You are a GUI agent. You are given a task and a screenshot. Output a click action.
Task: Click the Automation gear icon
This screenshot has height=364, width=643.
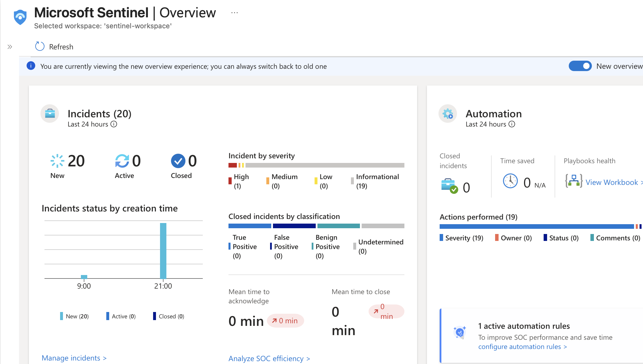coord(448,114)
